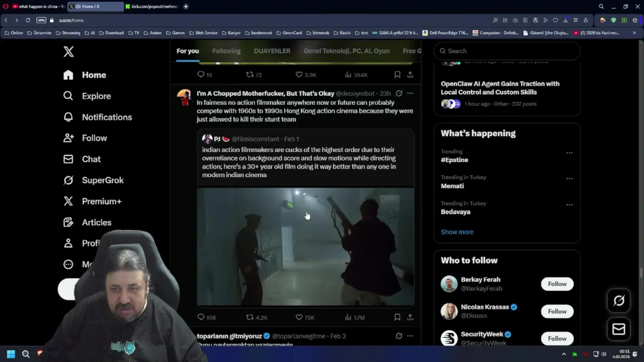Open Windows taskbar search

[26, 354]
